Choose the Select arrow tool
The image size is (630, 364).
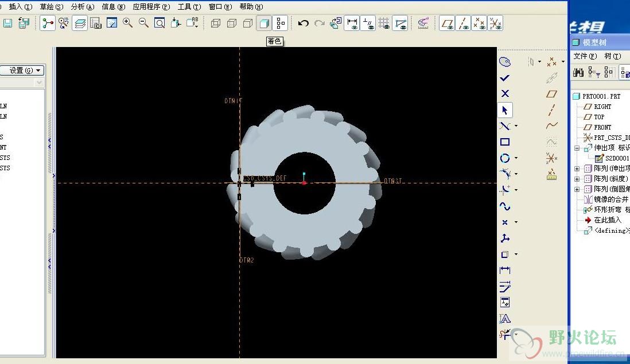tap(505, 110)
